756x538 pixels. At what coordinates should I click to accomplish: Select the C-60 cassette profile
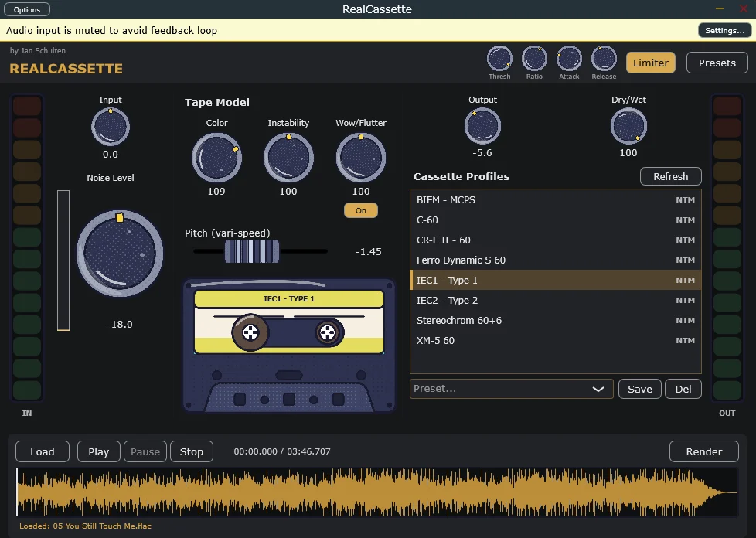556,220
